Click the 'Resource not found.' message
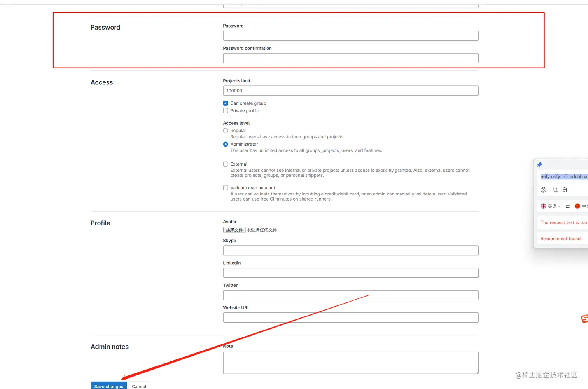Image resolution: width=588 pixels, height=389 pixels. tap(561, 239)
